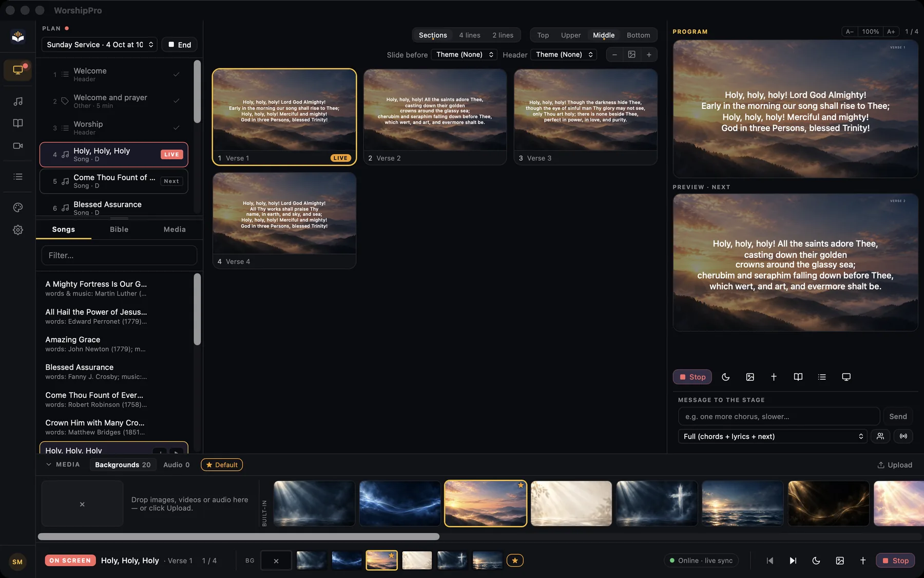Open the Full (chords + lyrics + next) dropdown
This screenshot has width=924, height=578.
click(773, 436)
